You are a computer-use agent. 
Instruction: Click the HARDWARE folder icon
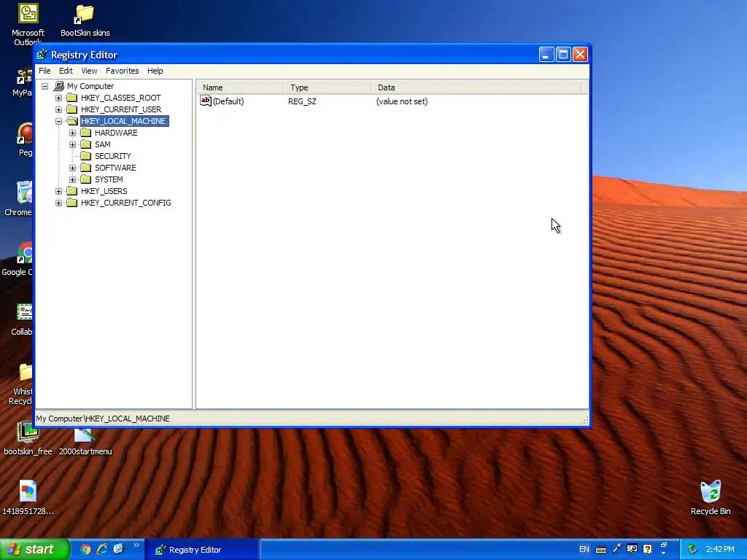[x=86, y=133]
